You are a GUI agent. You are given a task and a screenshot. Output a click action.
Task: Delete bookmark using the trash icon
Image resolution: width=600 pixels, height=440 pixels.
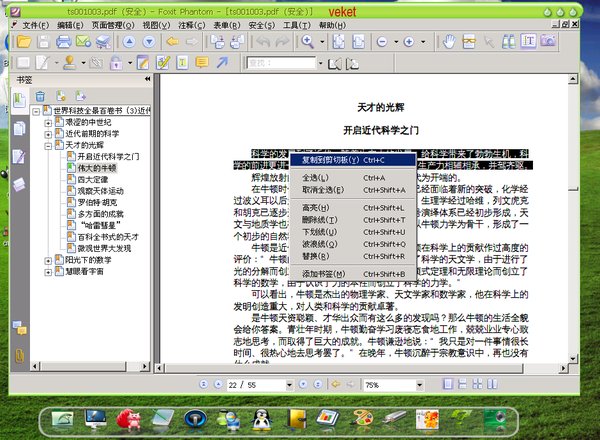point(41,95)
